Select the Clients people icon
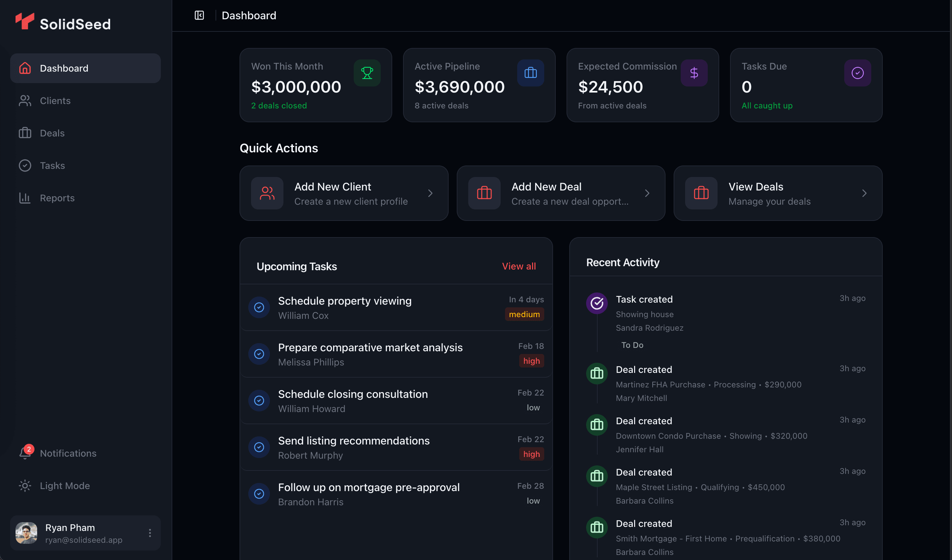Image resolution: width=952 pixels, height=560 pixels. tap(25, 100)
